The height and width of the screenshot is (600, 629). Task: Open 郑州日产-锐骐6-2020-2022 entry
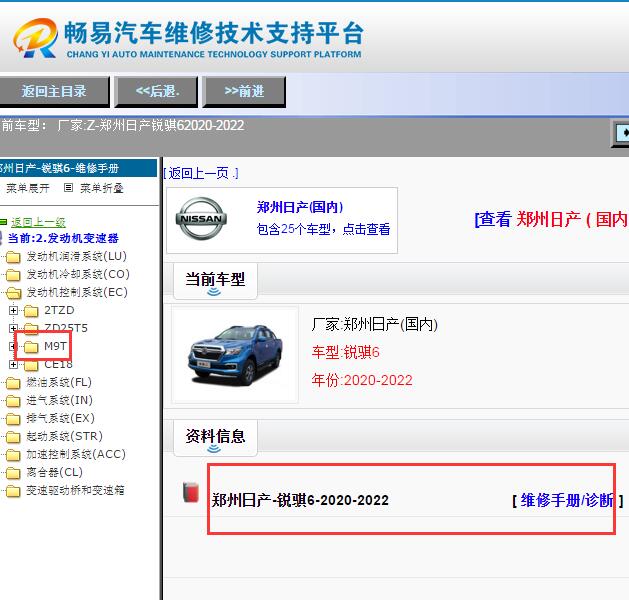(300, 500)
